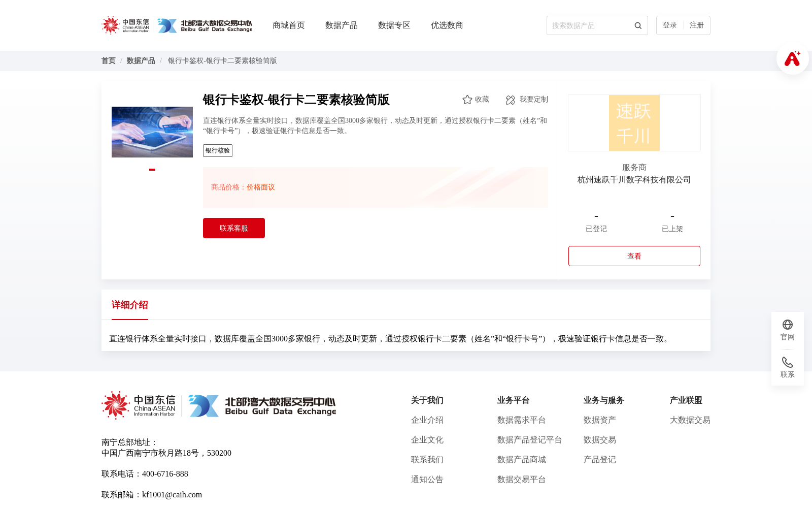Open the 大数据交易 footer link
This screenshot has height=508, width=812.
(x=690, y=420)
